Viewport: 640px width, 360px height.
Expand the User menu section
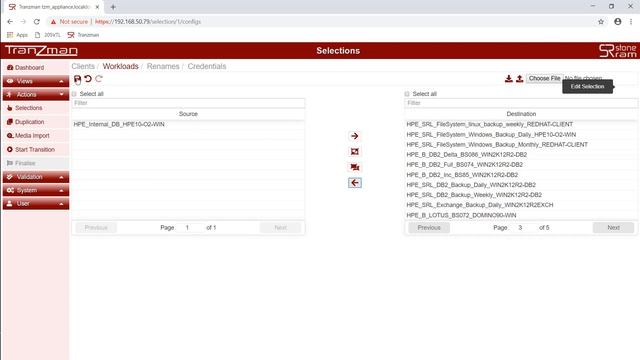pos(36,204)
